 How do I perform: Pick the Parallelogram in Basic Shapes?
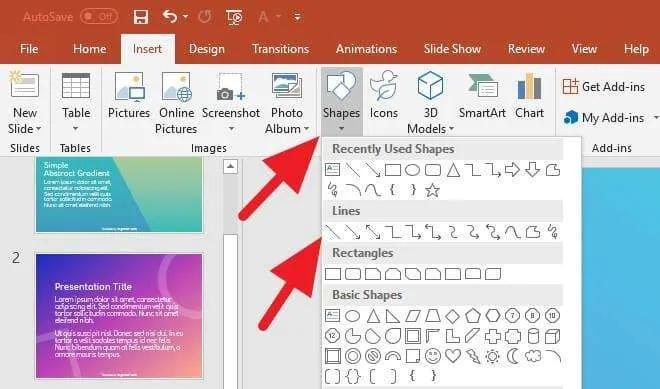(x=413, y=316)
